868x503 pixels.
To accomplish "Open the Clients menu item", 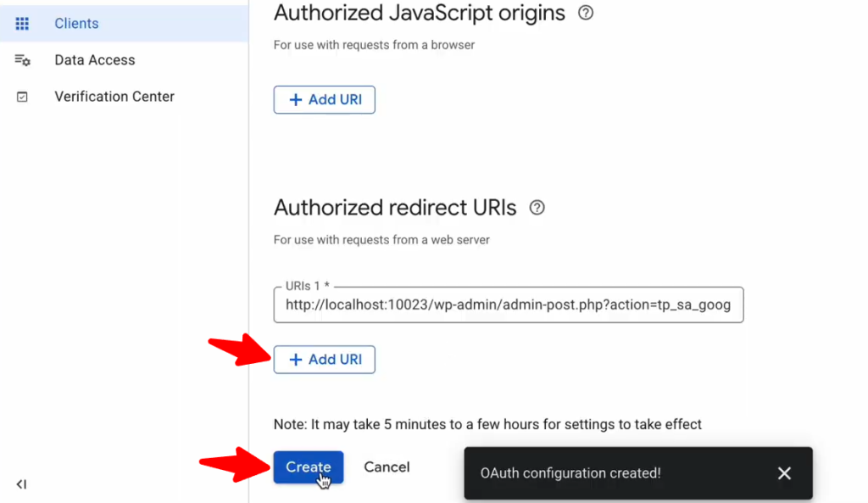I will 76,24.
